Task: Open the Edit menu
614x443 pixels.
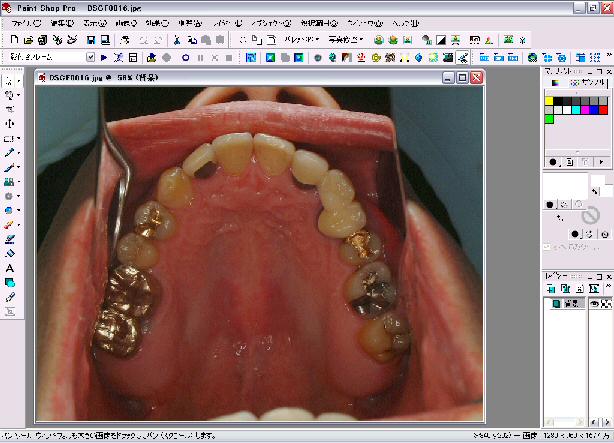Action: point(62,24)
